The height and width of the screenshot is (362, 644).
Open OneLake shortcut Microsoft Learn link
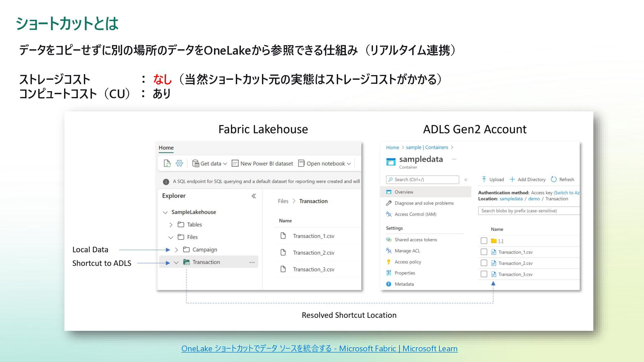tap(319, 349)
